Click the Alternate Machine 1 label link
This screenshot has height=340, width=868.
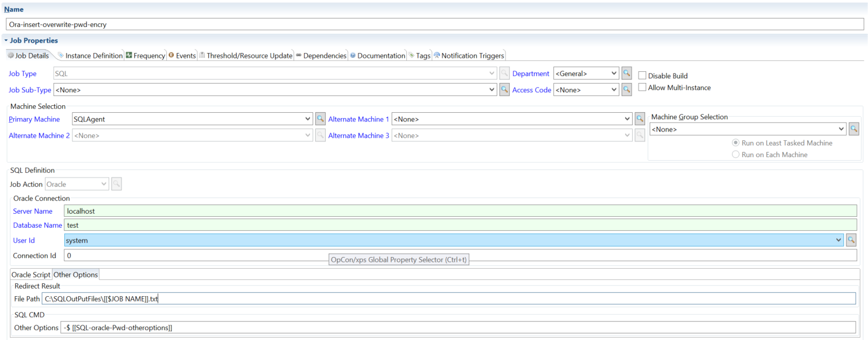tap(358, 119)
